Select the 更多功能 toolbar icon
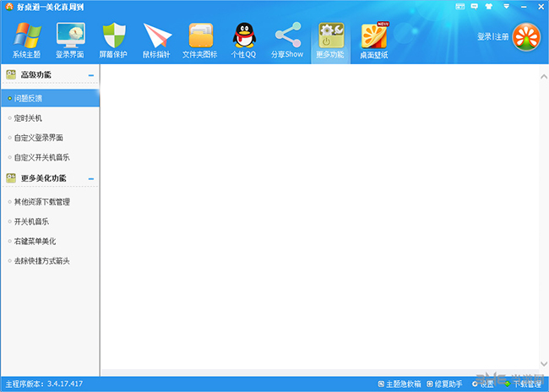Screen dimensions: 549x392 click(330, 40)
